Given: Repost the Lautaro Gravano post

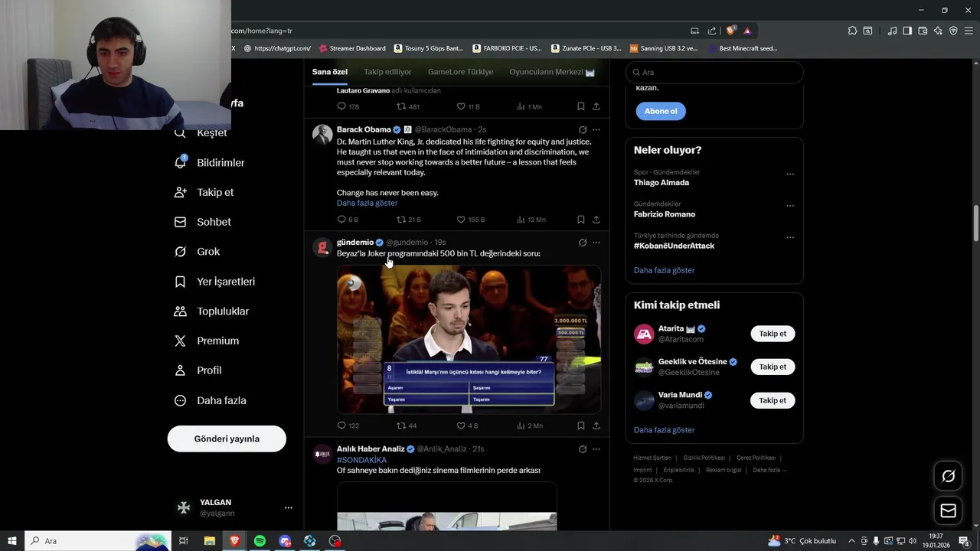Looking at the screenshot, I should coord(408,106).
